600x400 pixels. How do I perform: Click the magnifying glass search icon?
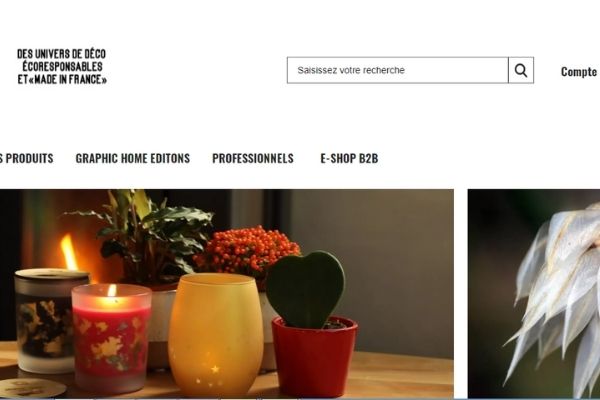click(521, 70)
